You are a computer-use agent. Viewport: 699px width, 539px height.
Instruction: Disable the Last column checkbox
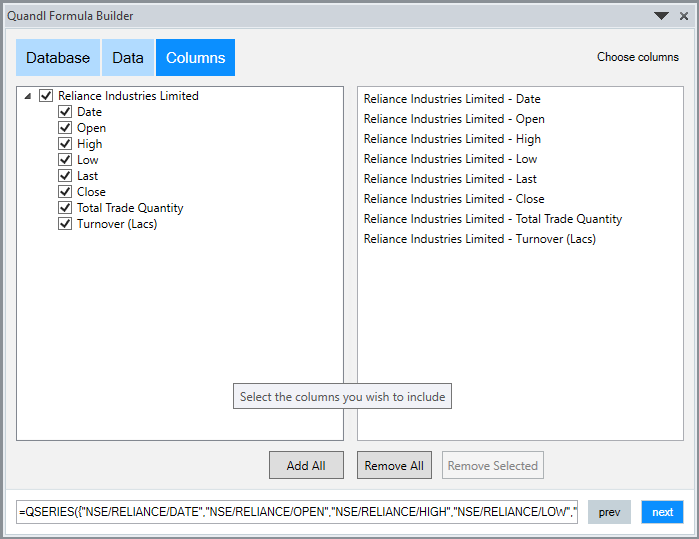65,176
